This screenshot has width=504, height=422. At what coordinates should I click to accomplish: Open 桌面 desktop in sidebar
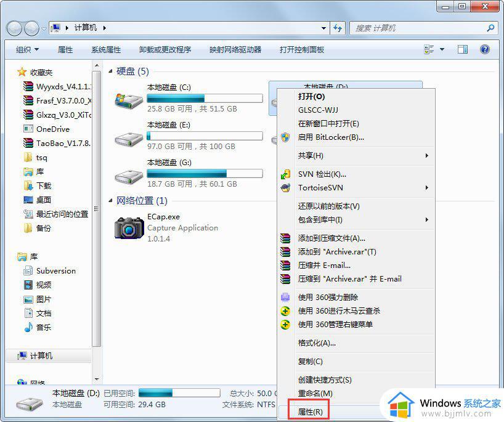pyautogui.click(x=38, y=200)
